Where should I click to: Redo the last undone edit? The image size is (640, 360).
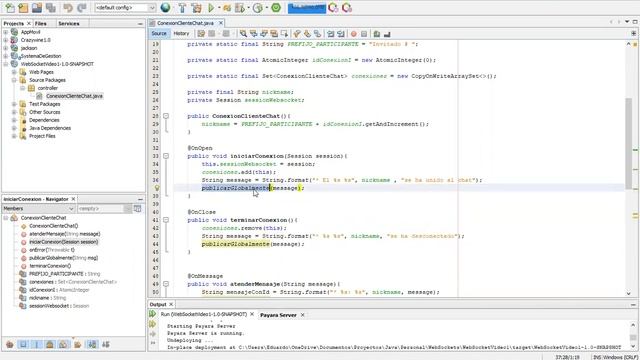coord(82,8)
